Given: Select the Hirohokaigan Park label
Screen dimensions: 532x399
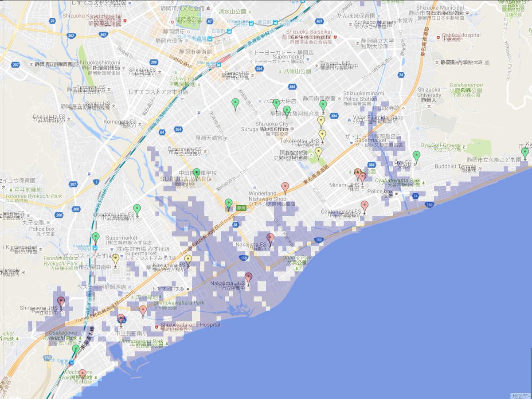Looking at the screenshot, I should click(x=140, y=341).
